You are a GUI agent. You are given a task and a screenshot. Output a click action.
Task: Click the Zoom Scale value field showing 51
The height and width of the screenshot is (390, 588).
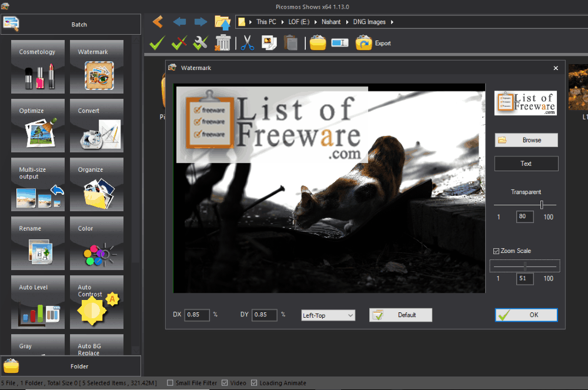(x=524, y=279)
